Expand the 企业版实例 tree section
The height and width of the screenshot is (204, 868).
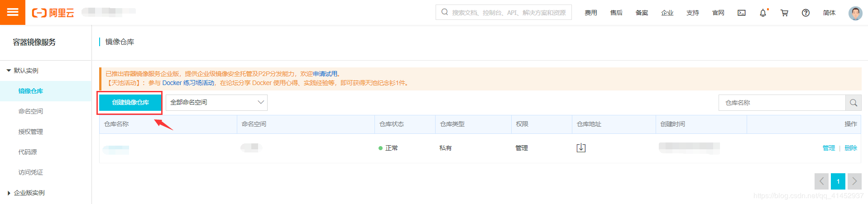coord(9,193)
